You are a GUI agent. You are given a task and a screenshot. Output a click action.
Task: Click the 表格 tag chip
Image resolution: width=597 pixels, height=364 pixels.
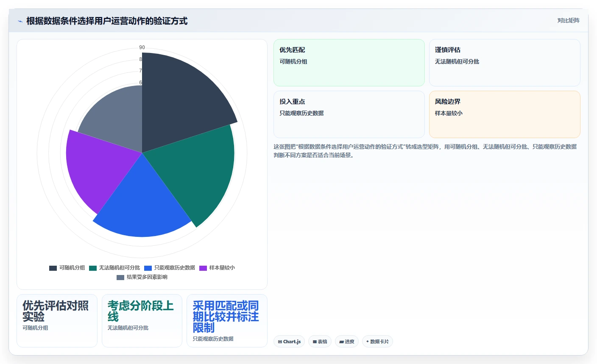coord(320,342)
